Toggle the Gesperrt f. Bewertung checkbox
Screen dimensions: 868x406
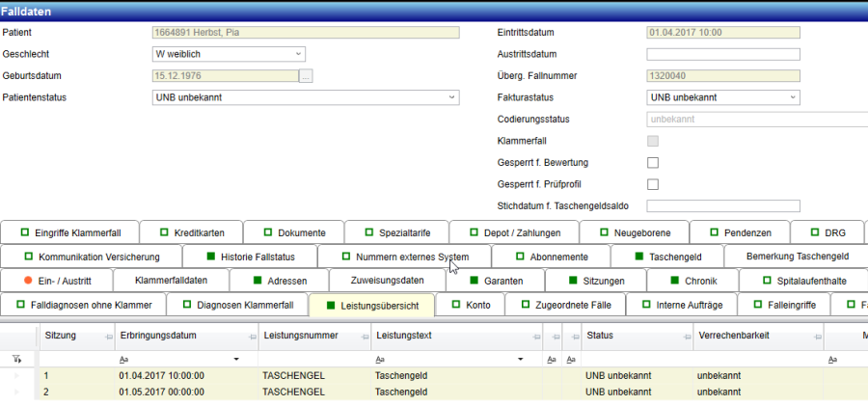coord(653,163)
